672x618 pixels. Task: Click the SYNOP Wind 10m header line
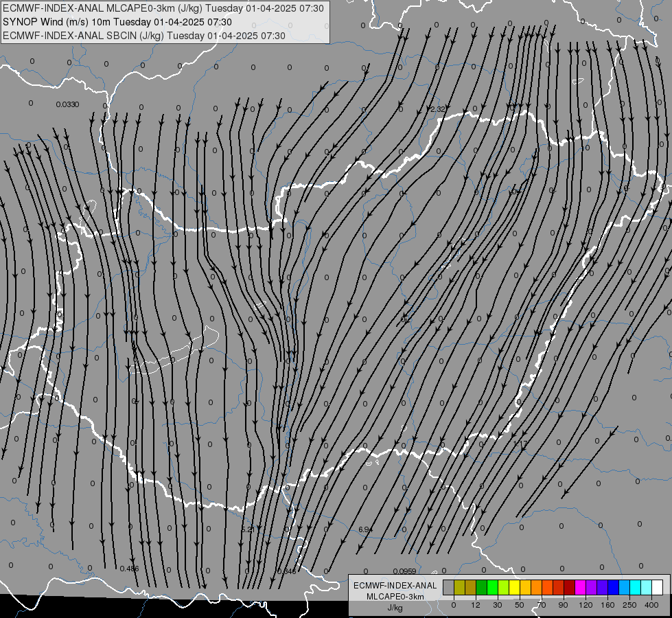pos(117,22)
